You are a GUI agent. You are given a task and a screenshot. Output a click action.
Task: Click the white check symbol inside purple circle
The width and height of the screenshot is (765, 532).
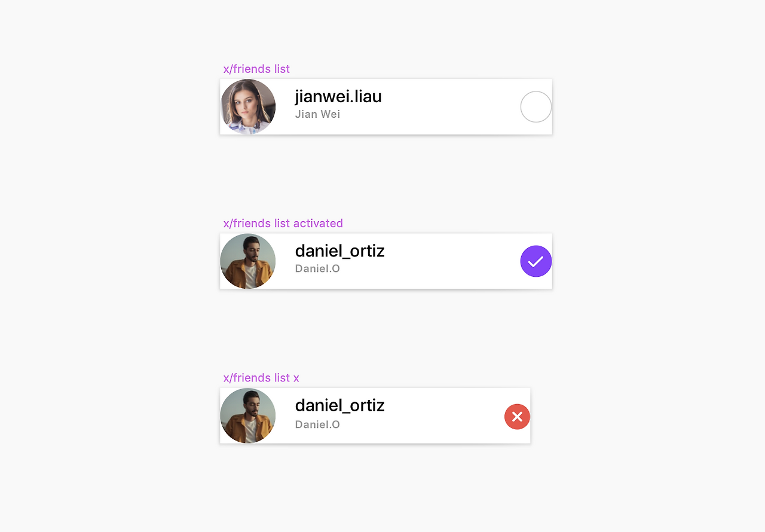[x=535, y=261]
